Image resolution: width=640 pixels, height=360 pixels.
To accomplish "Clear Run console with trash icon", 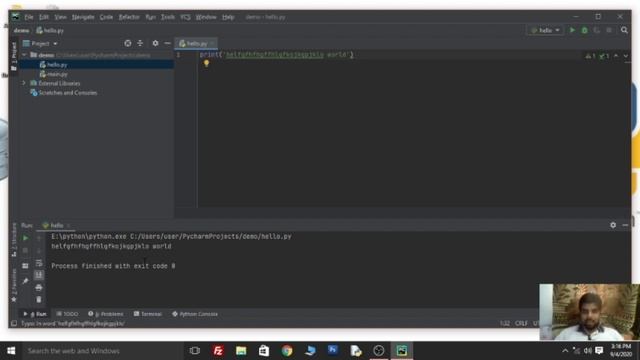I will tap(39, 300).
